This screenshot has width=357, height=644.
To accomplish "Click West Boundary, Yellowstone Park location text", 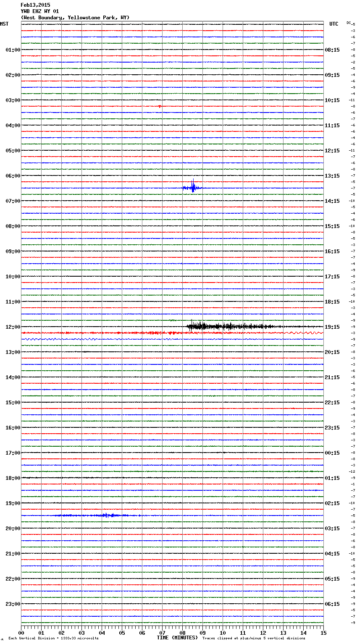I will tap(75, 18).
